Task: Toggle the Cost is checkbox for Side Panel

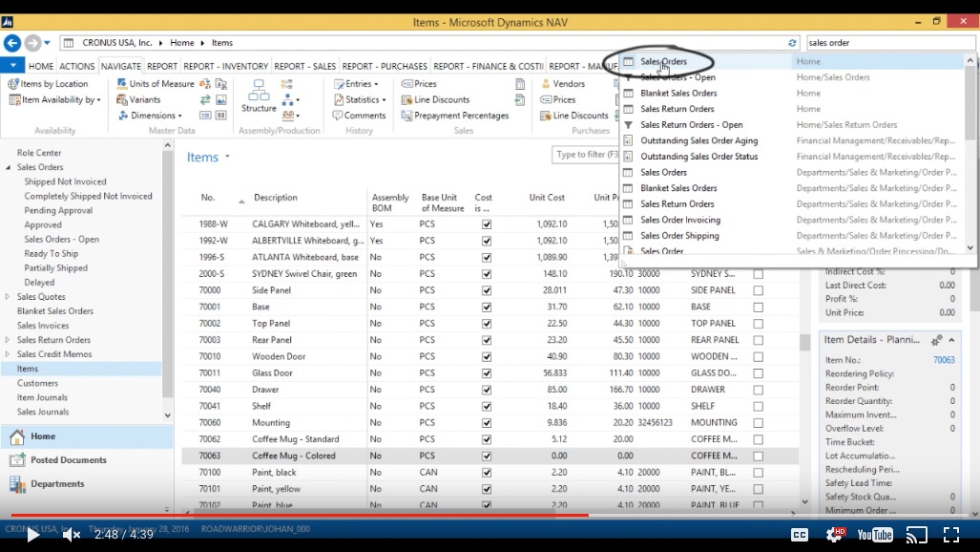Action: coord(487,290)
